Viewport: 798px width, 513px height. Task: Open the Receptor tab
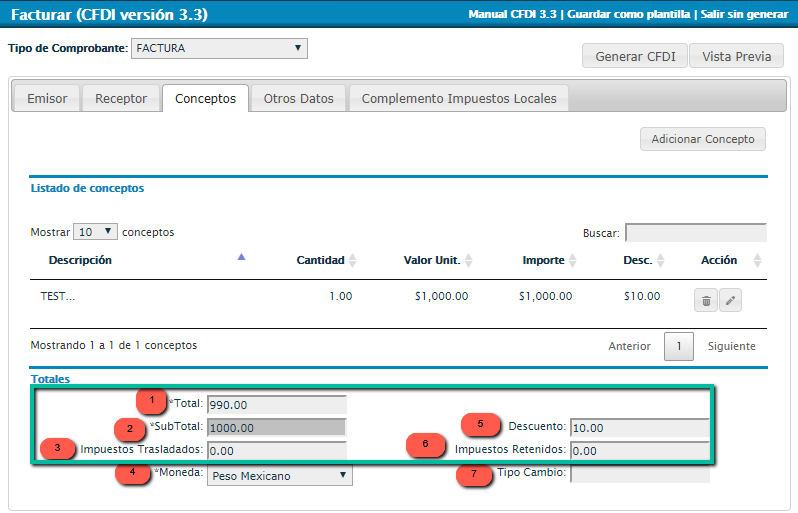tap(121, 99)
